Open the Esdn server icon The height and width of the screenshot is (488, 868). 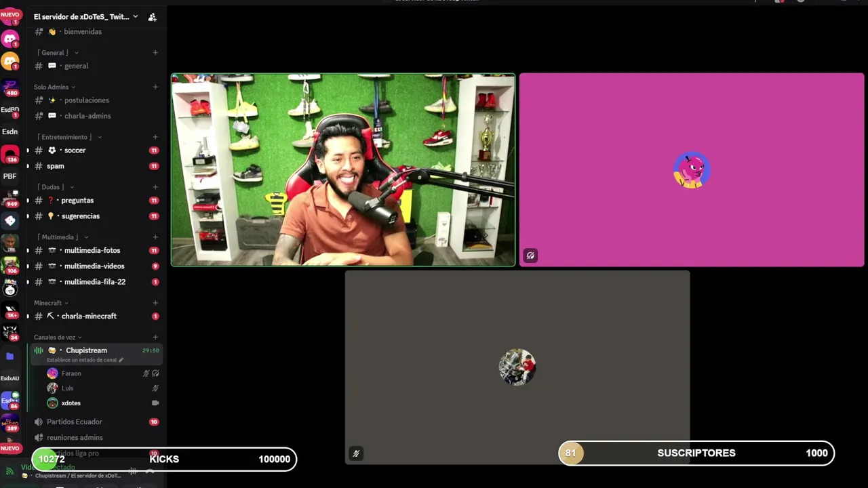pyautogui.click(x=10, y=131)
